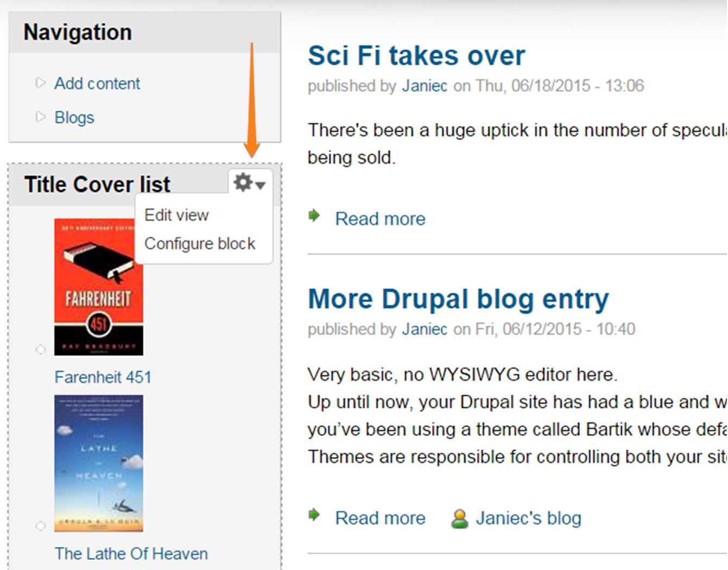Screen dimensions: 728x570
Task: Click the triangle bullet before Add content
Action: 40,83
